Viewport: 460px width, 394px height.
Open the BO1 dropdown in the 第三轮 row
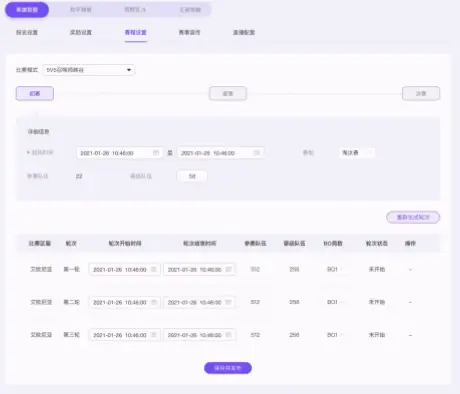click(x=335, y=335)
